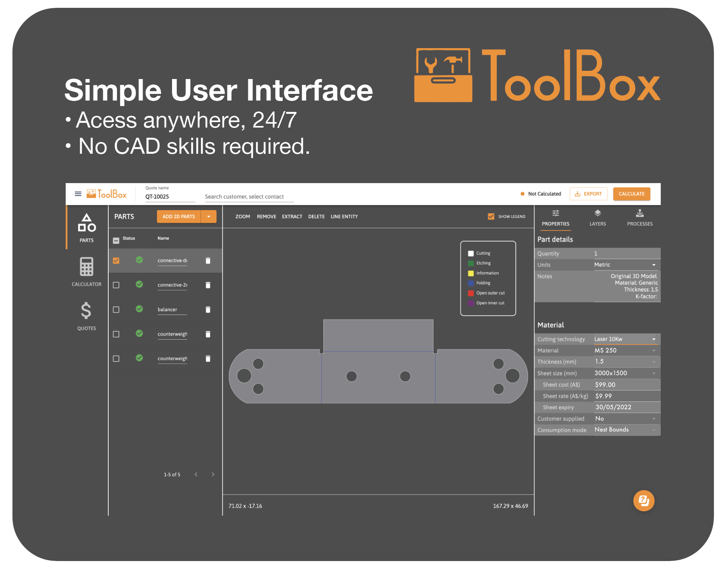The image size is (728, 572).
Task: Uncheck the Show Legend checkbox
Action: coord(491,216)
